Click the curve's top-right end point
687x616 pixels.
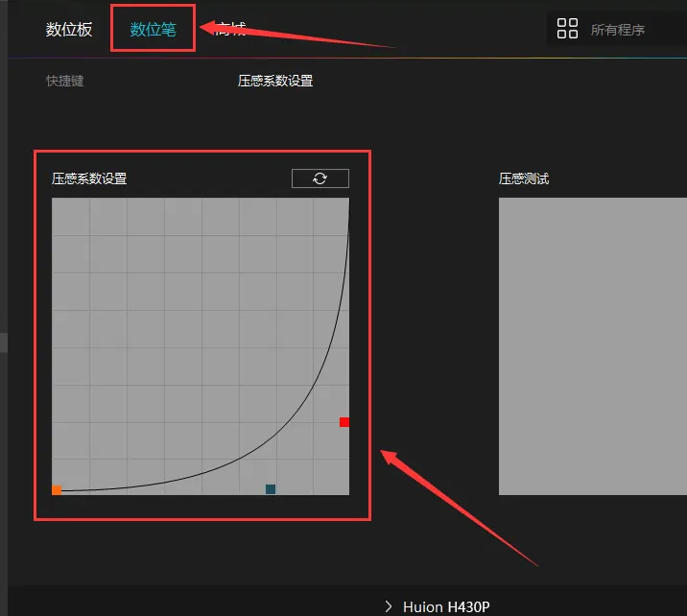click(348, 200)
